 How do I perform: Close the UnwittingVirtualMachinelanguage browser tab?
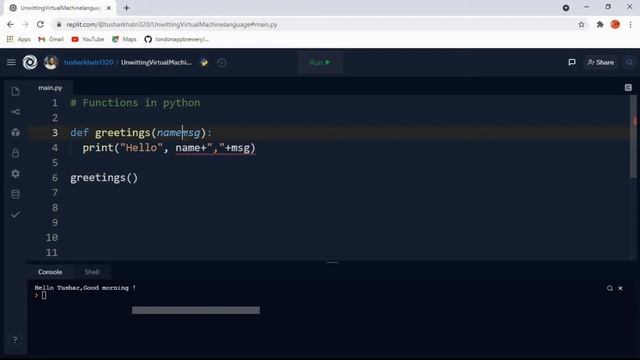click(109, 8)
